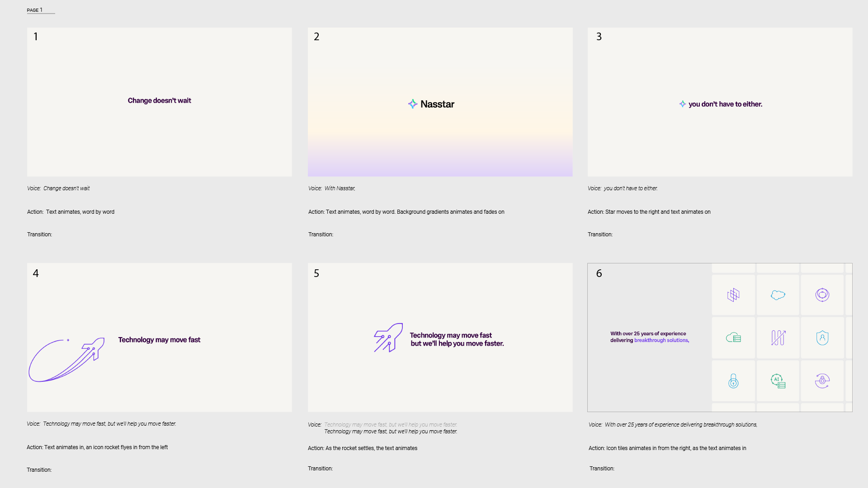Click the green AI server icon tile

778,381
